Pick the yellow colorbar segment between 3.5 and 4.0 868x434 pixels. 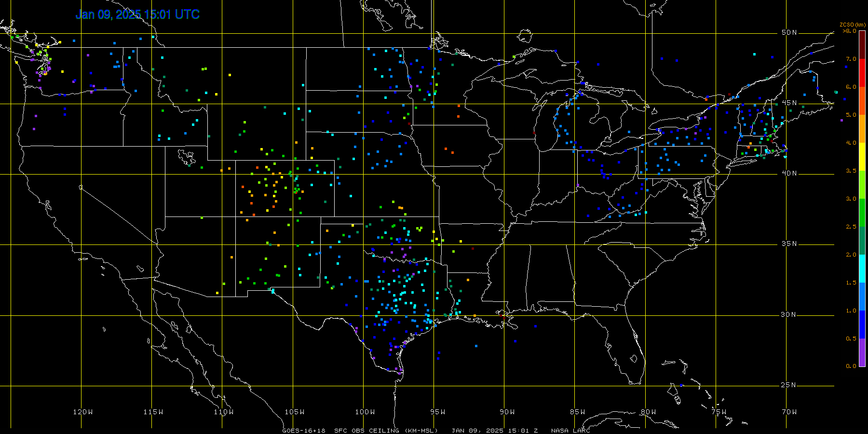coord(862,157)
